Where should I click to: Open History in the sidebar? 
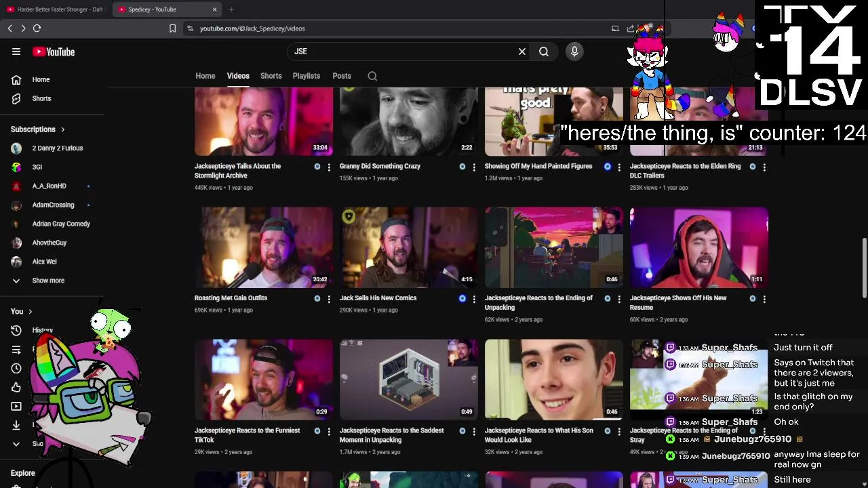[42, 331]
